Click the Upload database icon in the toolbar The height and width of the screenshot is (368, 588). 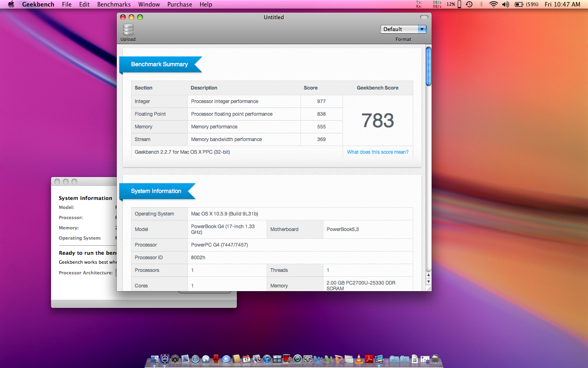coord(128,30)
